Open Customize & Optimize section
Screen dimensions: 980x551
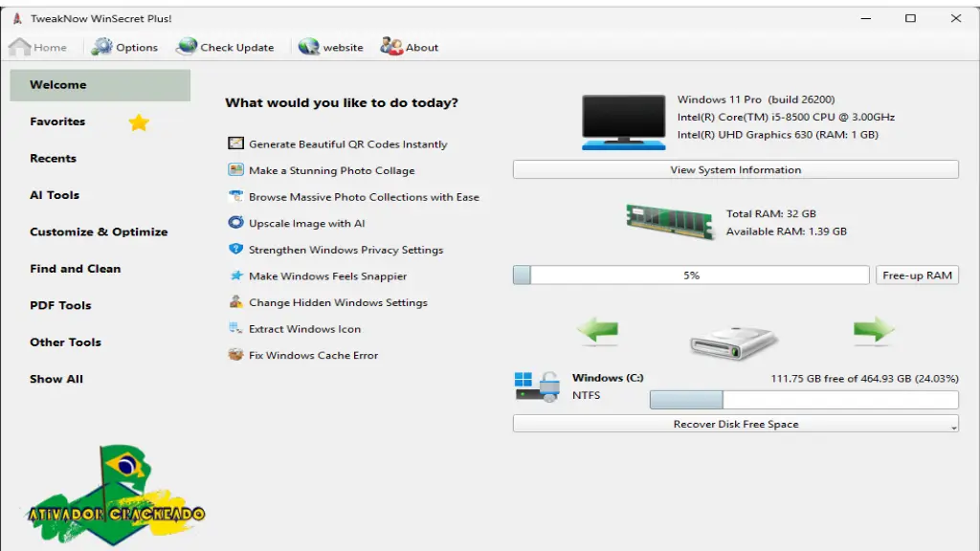coord(99,231)
